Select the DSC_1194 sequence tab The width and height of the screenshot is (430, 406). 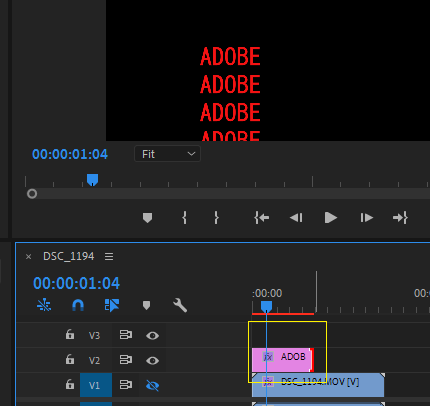(69, 256)
